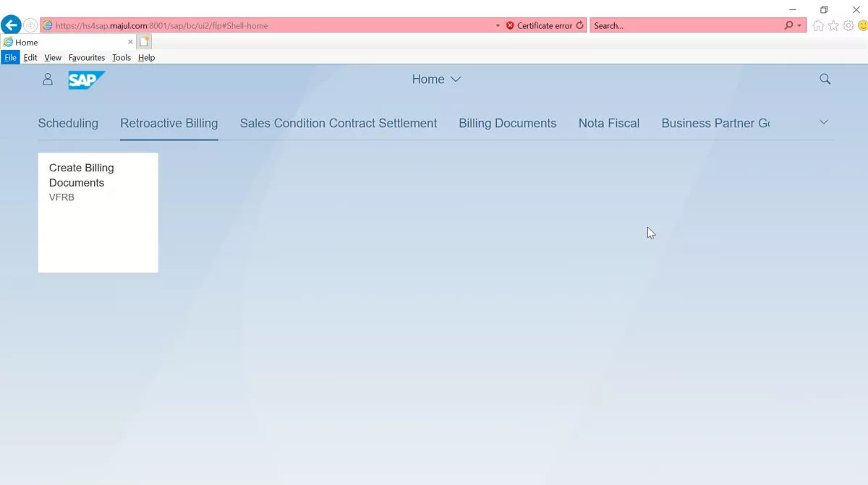Open the user profile icon

[48, 80]
